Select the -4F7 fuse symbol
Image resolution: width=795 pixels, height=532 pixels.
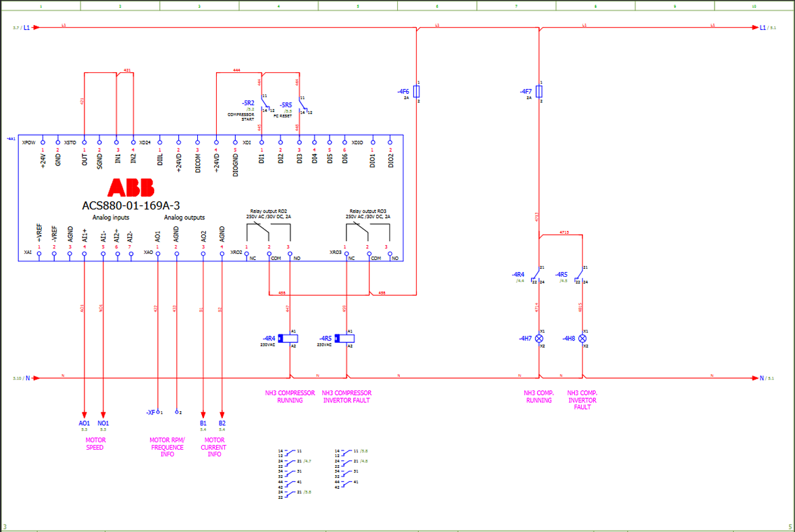tap(539, 91)
